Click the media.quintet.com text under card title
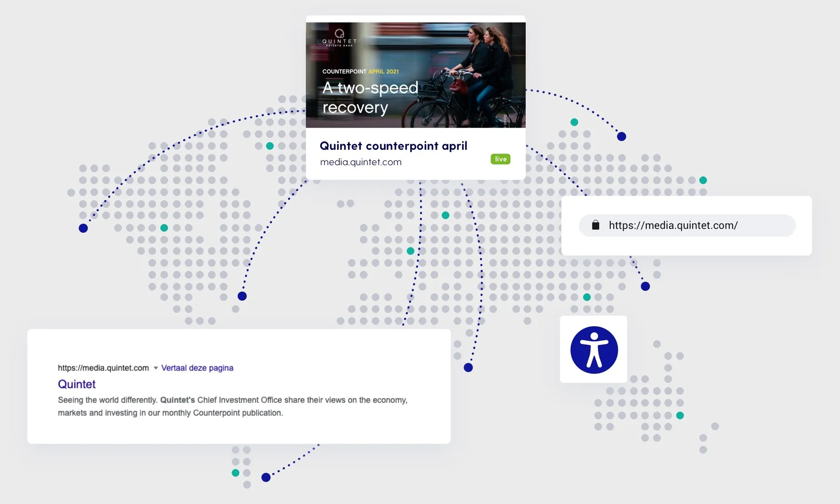The width and height of the screenshot is (840, 504). tap(361, 162)
